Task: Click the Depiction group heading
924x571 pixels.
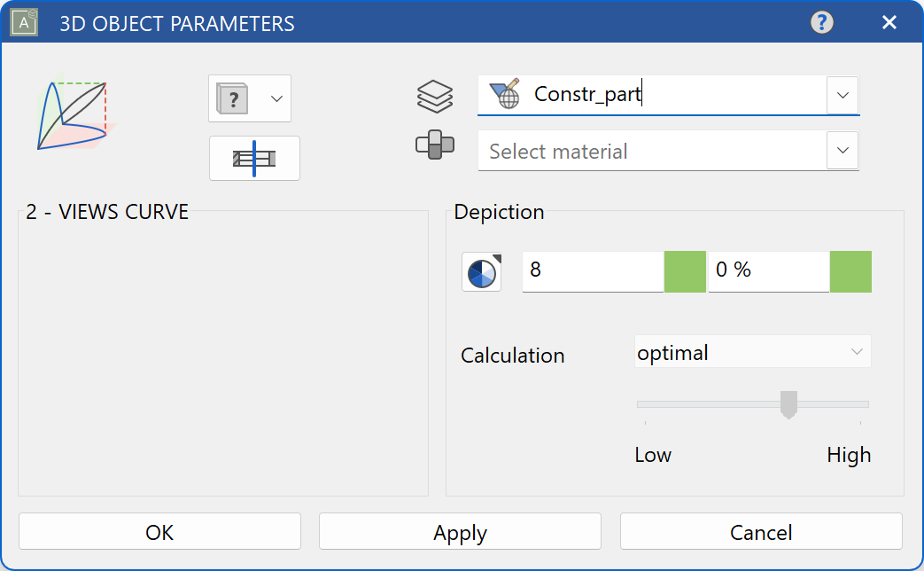Action: 498,212
